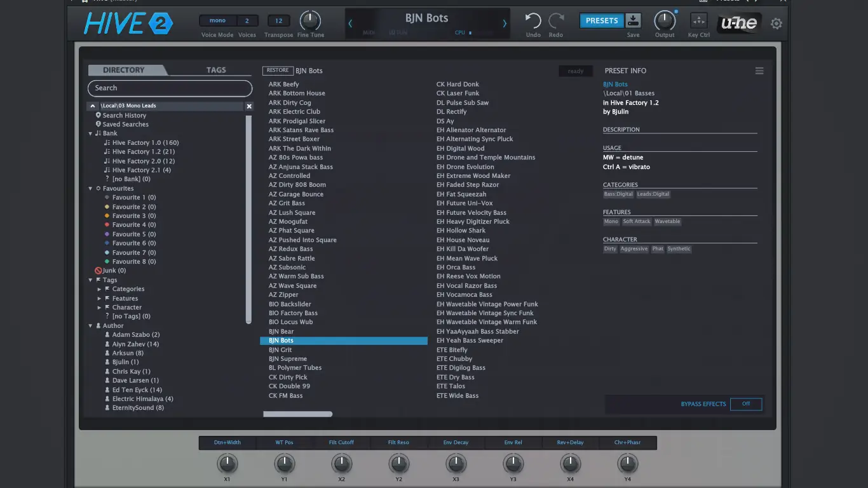
Task: Toggle the PRESETS browser button
Action: (x=602, y=20)
